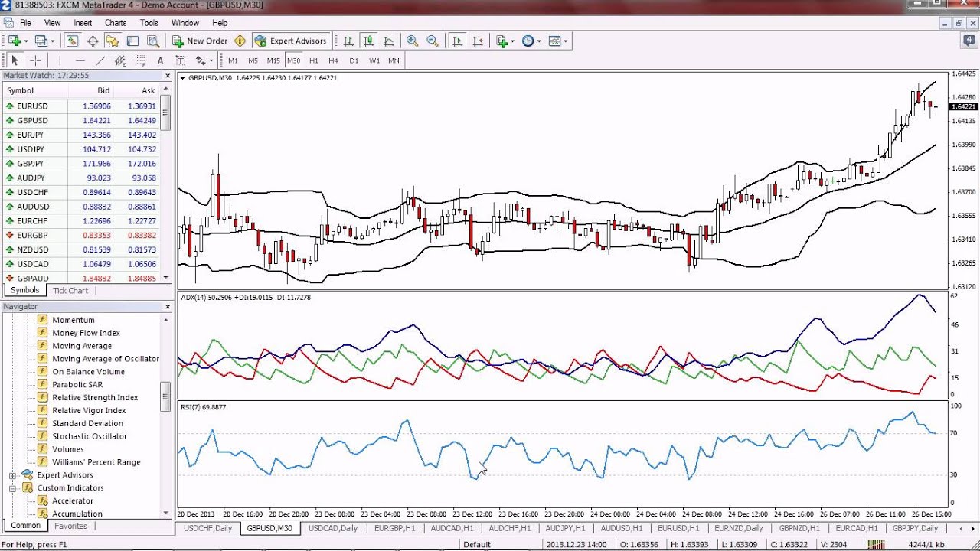Toggle Chart Shift icon
Screen dimensions: 980x551
point(478,41)
